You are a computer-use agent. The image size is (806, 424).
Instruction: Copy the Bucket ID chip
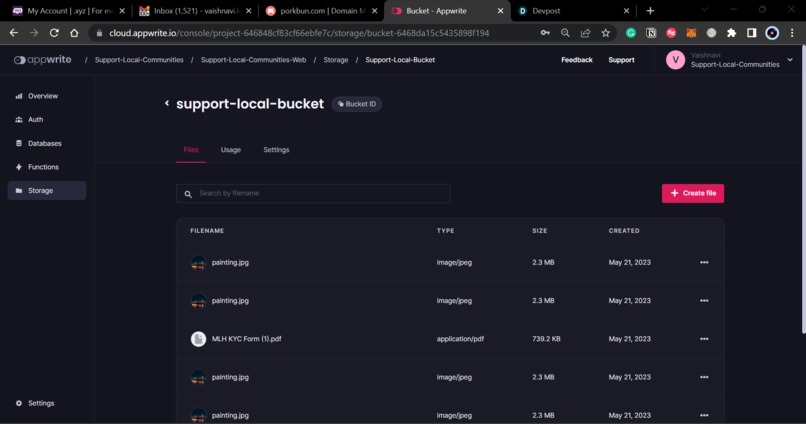[357, 104]
